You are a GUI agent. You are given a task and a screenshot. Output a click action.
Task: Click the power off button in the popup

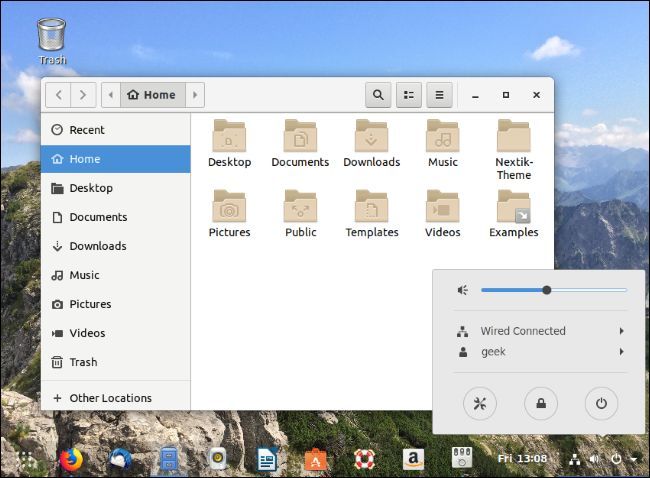[x=601, y=404]
